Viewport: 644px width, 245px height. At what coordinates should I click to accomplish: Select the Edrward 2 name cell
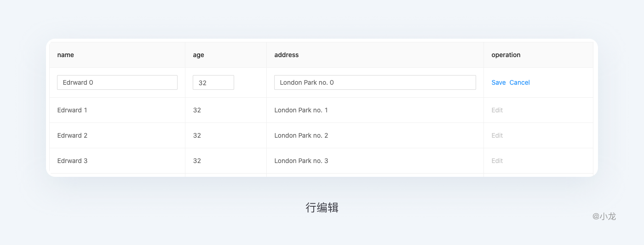[117, 135]
